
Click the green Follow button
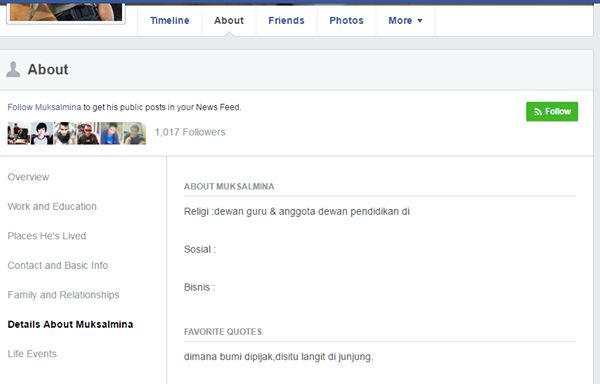552,111
